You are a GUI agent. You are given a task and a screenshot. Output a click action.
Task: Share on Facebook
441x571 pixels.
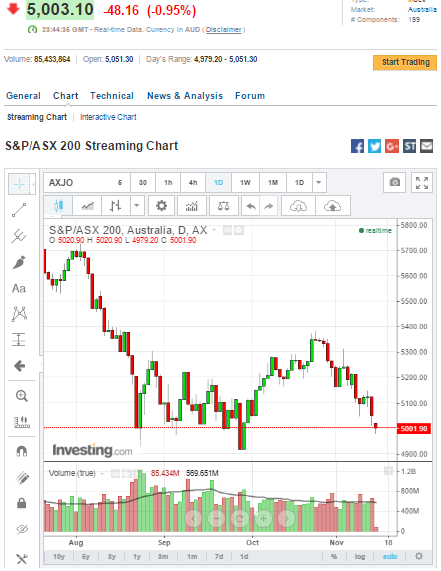(358, 146)
